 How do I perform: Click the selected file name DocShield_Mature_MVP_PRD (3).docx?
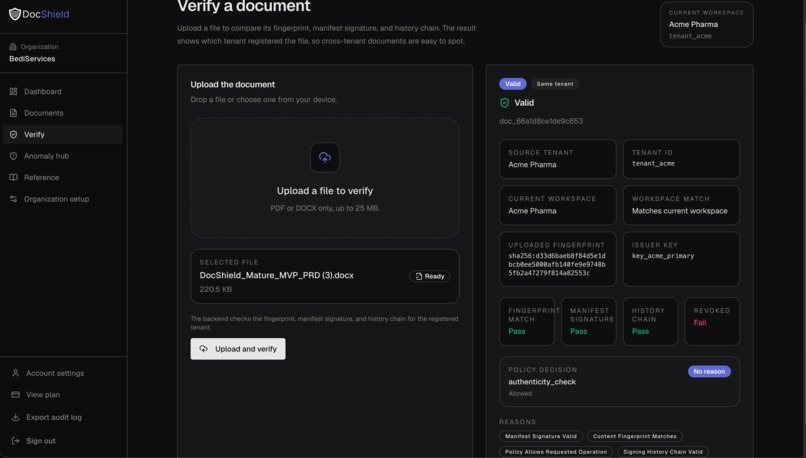(x=277, y=276)
